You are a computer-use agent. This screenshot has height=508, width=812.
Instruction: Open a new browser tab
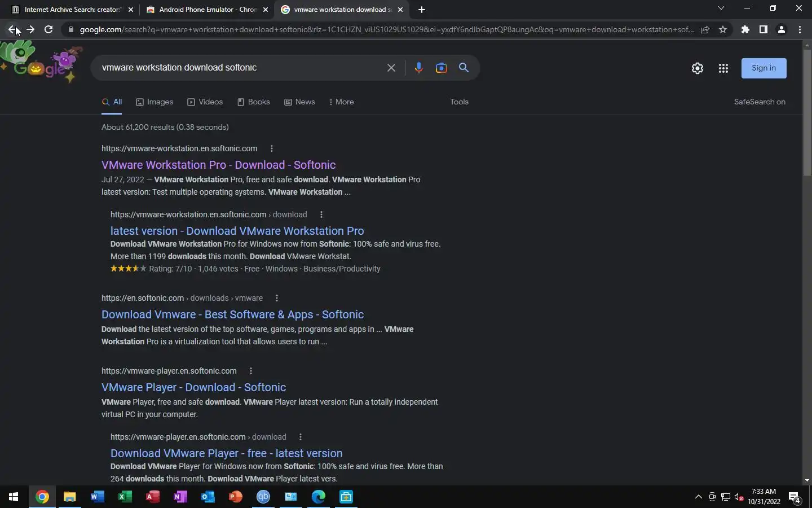[422, 10]
